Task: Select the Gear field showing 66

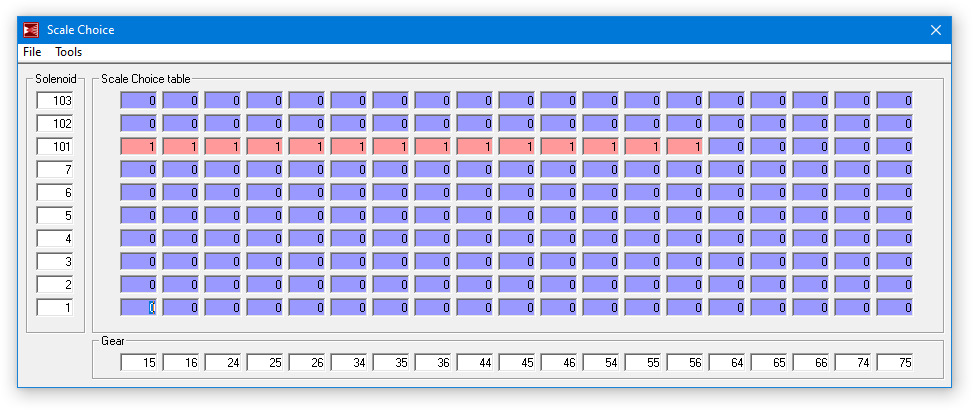Action: point(810,363)
